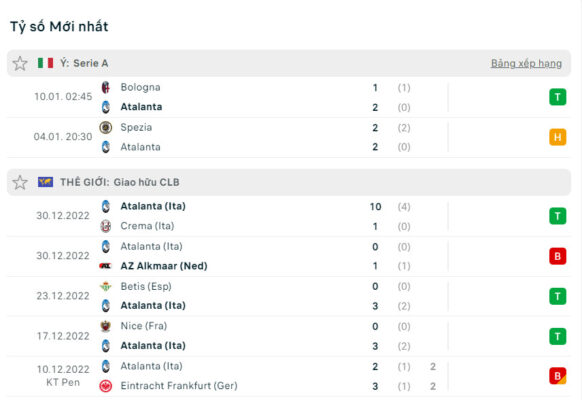Viewport: 582px width, 400px height.
Task: Toggle favorite star for Serie A league
Action: (x=20, y=63)
